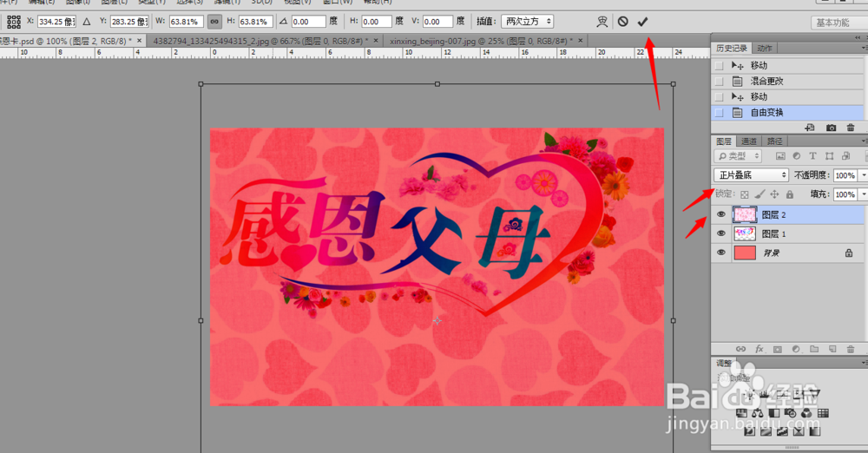
Task: Click the Y position field
Action: click(x=129, y=22)
